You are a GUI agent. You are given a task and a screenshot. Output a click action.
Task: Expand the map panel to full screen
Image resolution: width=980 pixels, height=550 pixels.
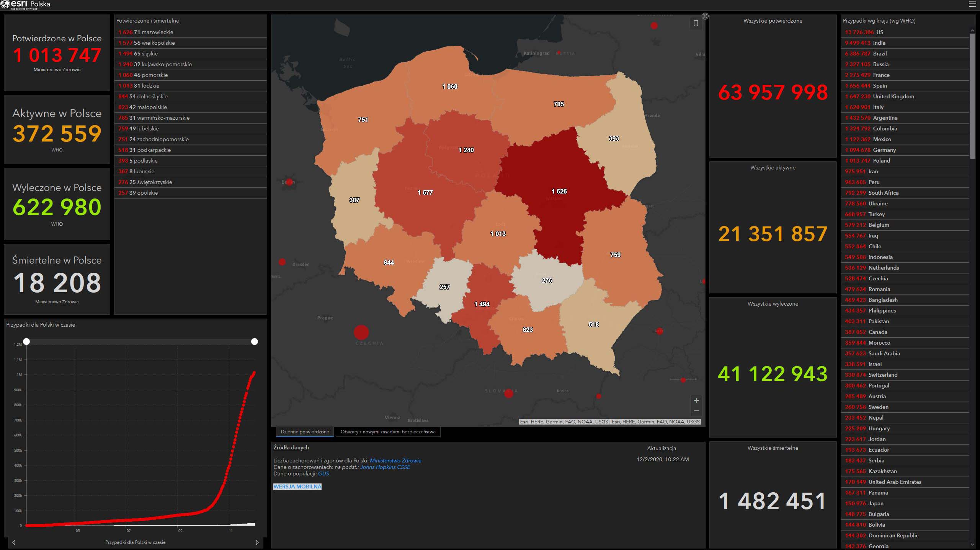pyautogui.click(x=705, y=16)
